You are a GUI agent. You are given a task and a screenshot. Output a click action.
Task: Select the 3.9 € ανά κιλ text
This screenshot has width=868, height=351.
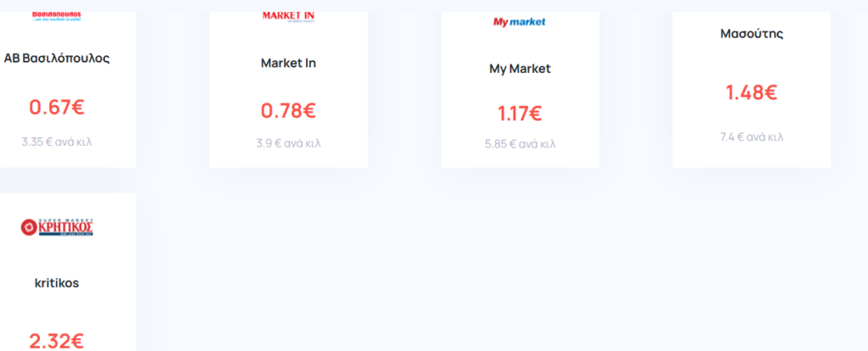click(x=288, y=144)
